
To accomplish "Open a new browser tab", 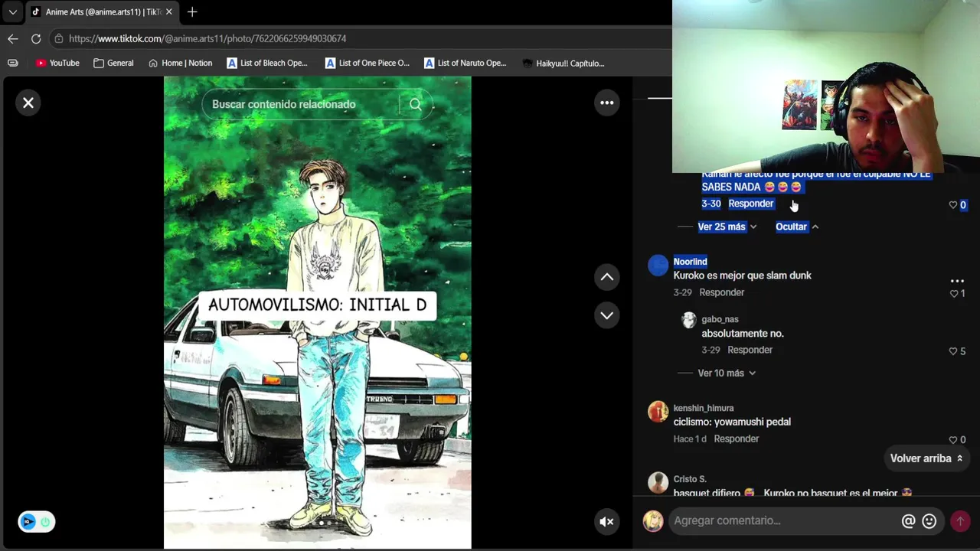I will click(192, 12).
